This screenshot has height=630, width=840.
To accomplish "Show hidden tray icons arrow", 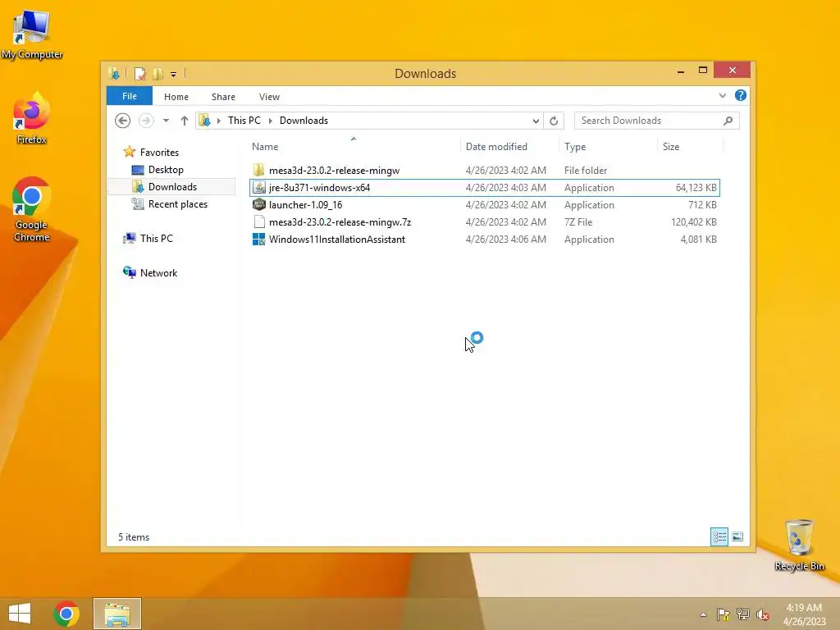I will (x=703, y=614).
